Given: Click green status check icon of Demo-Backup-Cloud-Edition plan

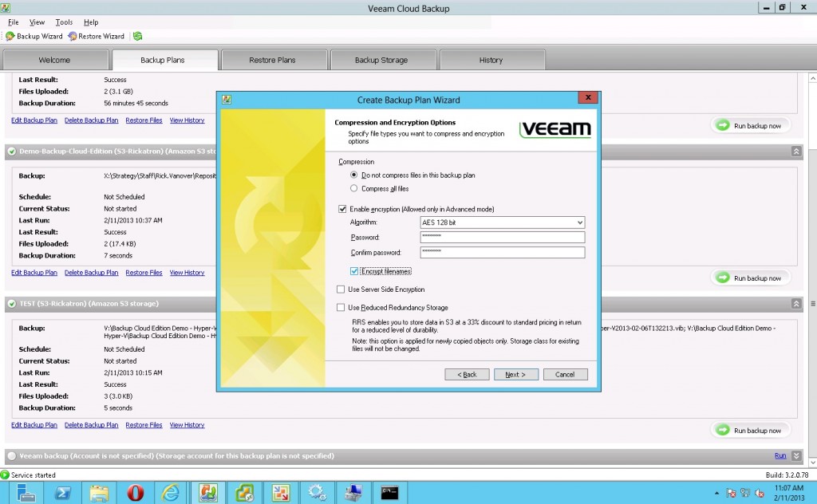Looking at the screenshot, I should 12,152.
